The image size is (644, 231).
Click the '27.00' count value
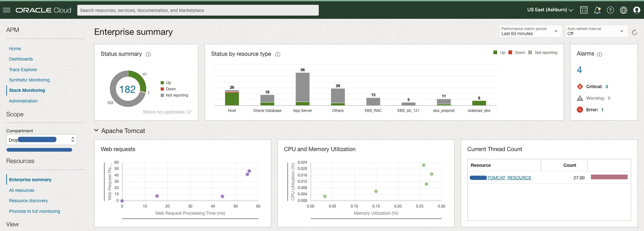tap(579, 178)
